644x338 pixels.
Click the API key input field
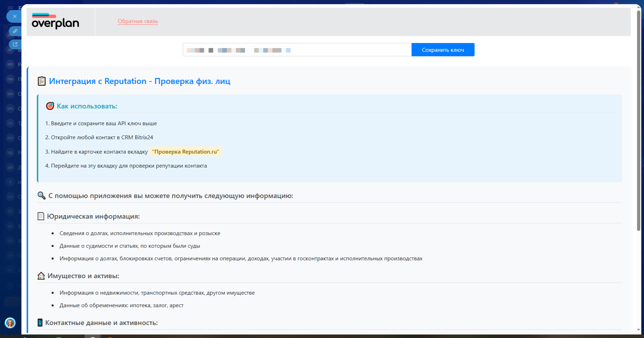tap(297, 50)
